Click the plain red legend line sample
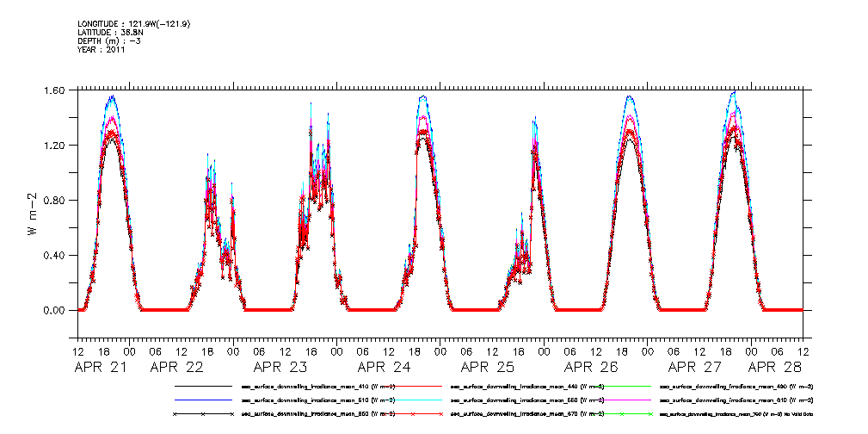The width and height of the screenshot is (868, 434). [412, 385]
